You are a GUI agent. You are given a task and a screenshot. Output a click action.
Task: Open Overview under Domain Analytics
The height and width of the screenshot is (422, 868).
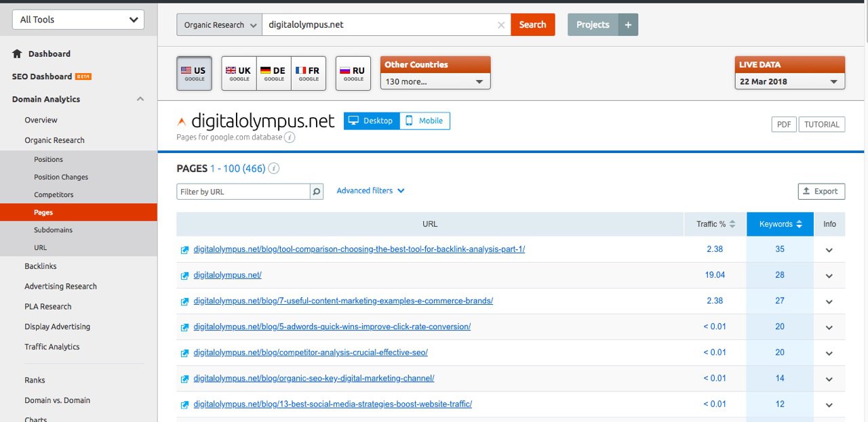point(41,120)
